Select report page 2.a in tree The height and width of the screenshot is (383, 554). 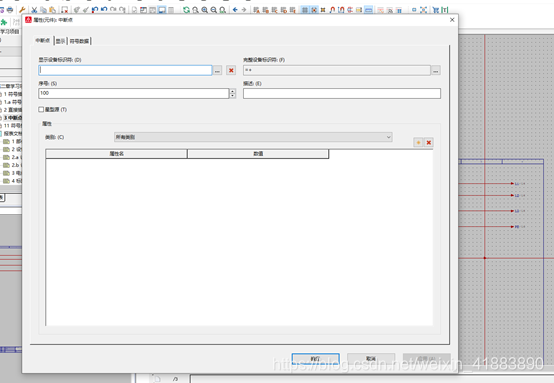(13, 157)
